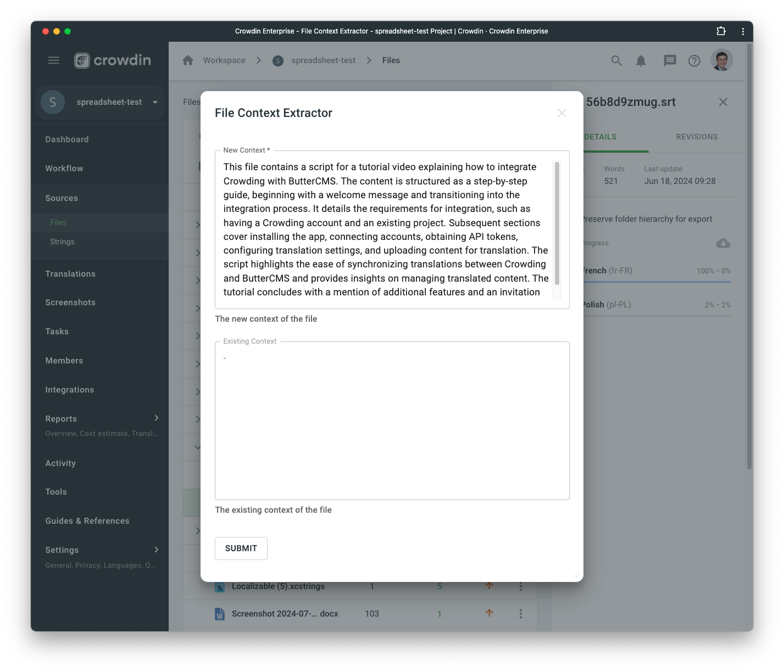The width and height of the screenshot is (784, 672).
Task: Click the xcstrings file type icon
Action: [220, 587]
